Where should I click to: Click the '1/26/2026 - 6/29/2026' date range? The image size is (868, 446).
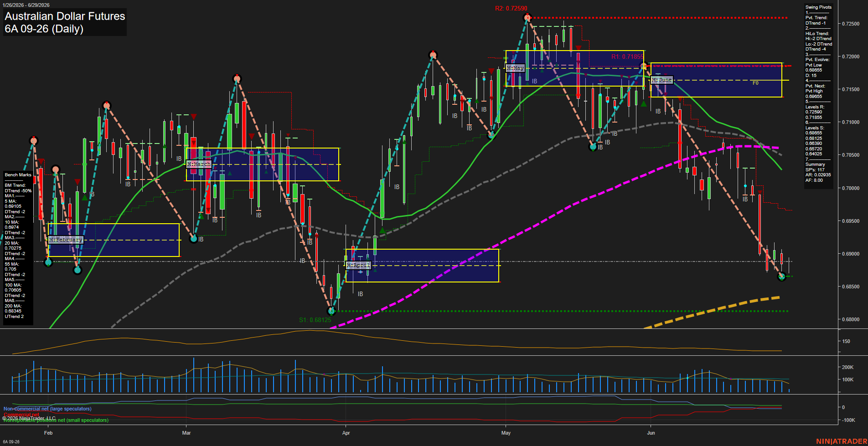click(x=26, y=5)
